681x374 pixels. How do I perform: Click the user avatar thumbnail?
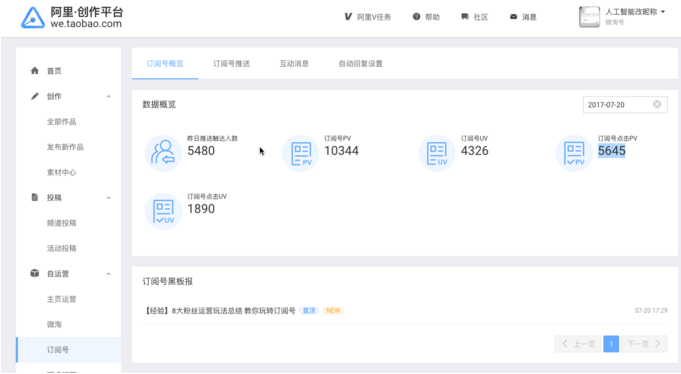point(589,17)
